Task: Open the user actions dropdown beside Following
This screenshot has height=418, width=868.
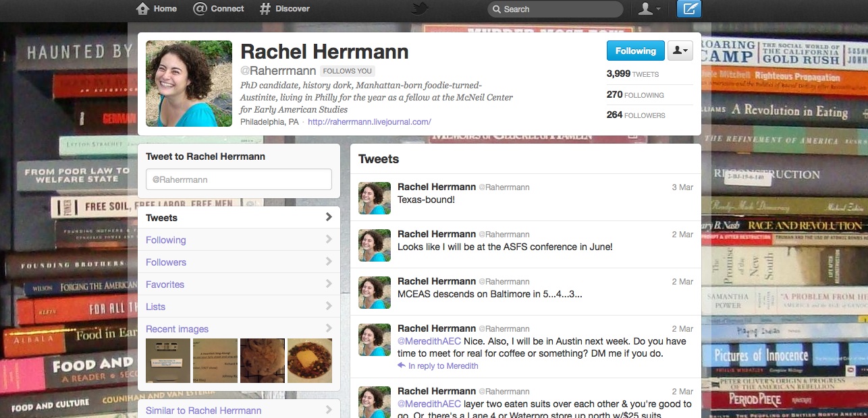Action: pos(680,51)
